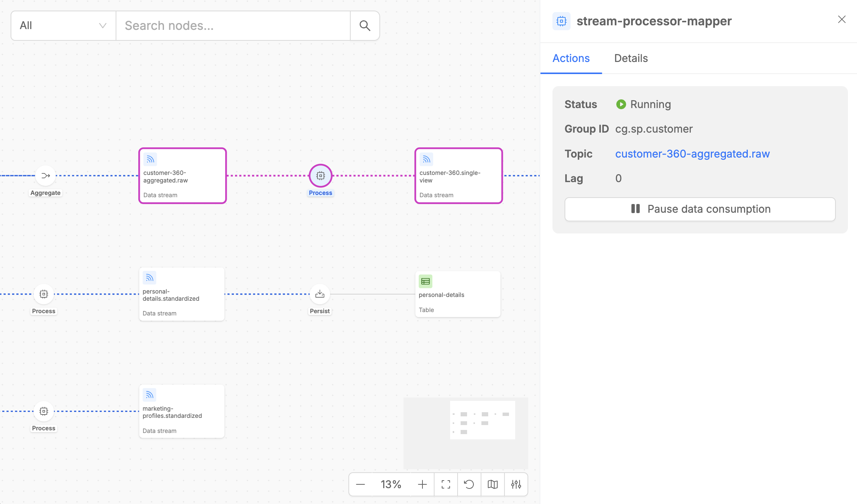Click the zoom in plus icon
Viewport: 857px width, 504px height.
(x=422, y=484)
